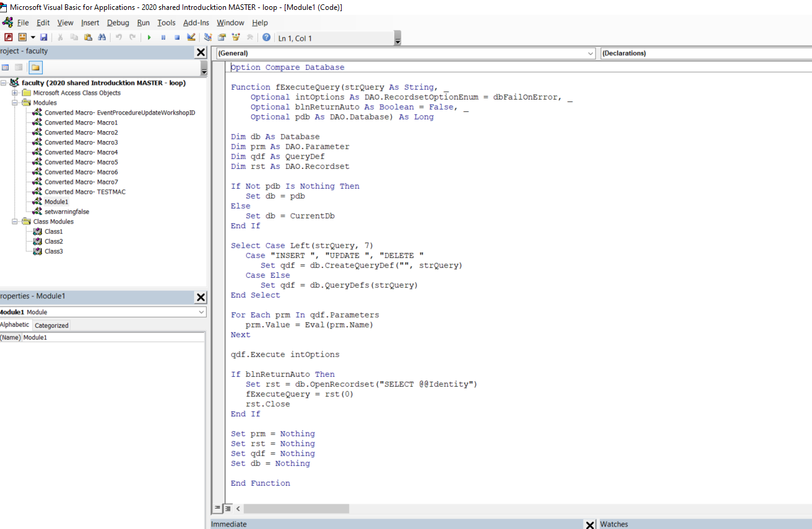Open the Window menu

(x=230, y=23)
